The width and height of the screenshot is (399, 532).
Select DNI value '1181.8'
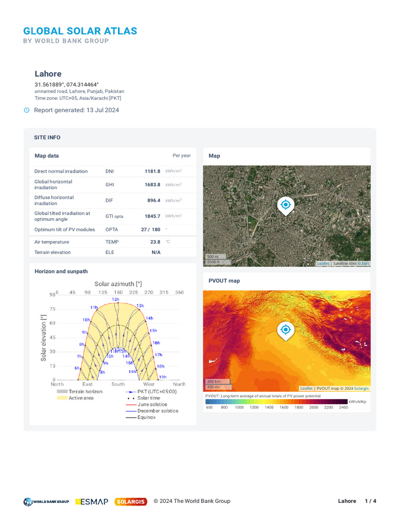pos(152,171)
